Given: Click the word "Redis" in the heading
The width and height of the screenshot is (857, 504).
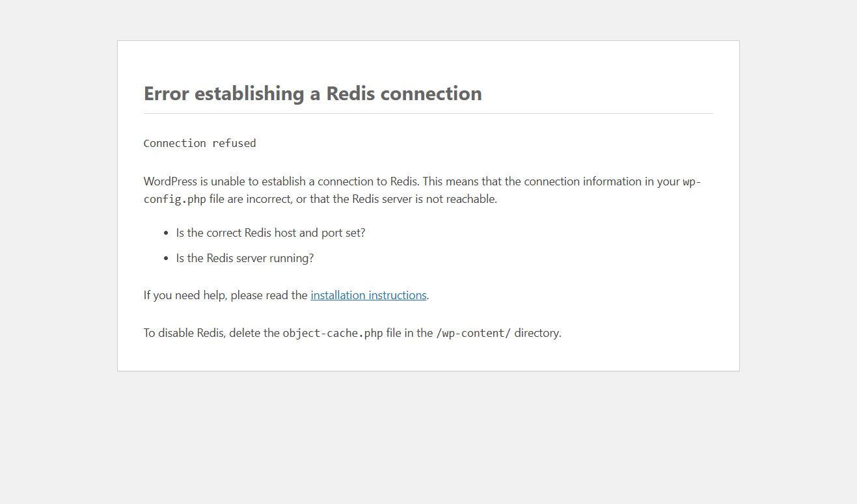Looking at the screenshot, I should pyautogui.click(x=350, y=94).
